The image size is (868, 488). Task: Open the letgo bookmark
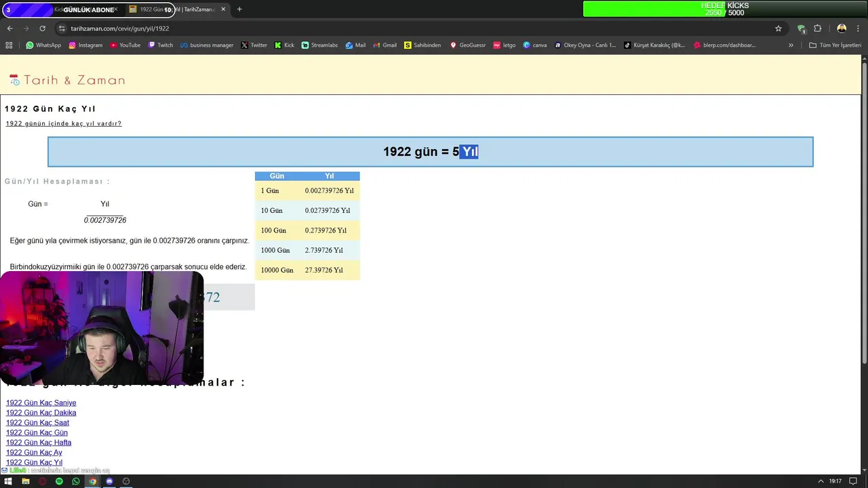[505, 45]
